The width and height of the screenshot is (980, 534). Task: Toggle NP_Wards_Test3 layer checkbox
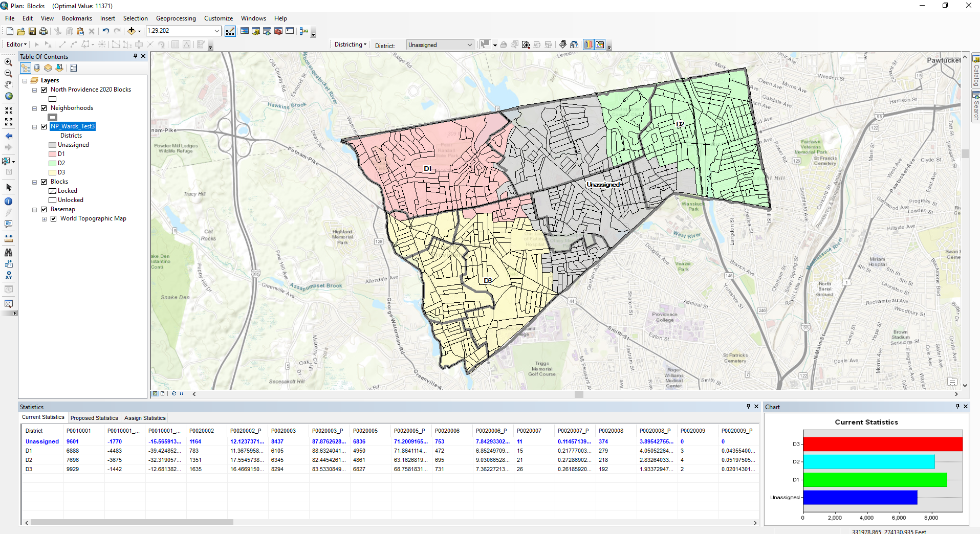(x=44, y=126)
